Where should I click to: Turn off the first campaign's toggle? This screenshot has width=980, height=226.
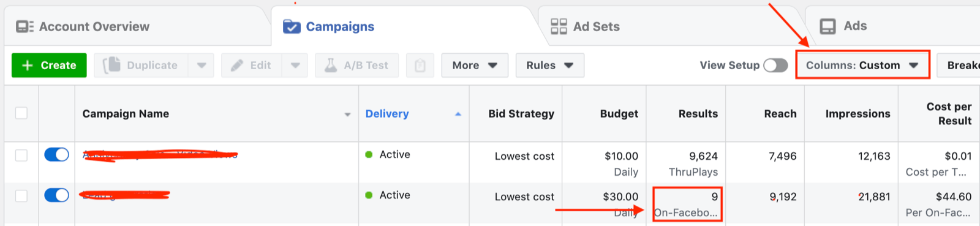pos(56,155)
